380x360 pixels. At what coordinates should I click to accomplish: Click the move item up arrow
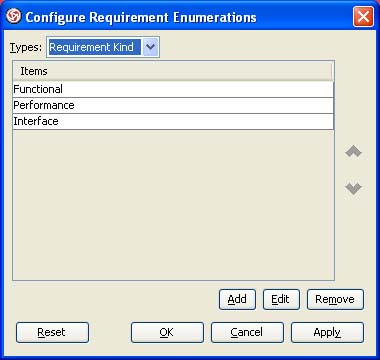353,152
